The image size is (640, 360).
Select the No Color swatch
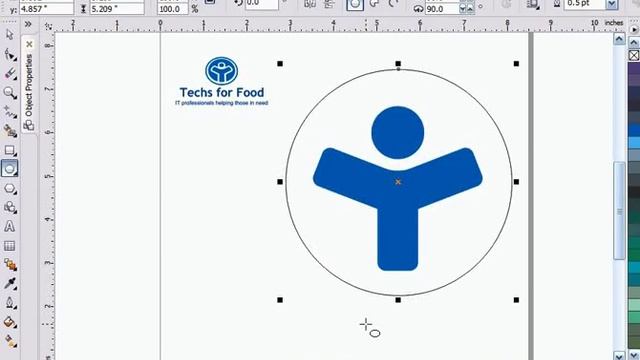tap(634, 55)
